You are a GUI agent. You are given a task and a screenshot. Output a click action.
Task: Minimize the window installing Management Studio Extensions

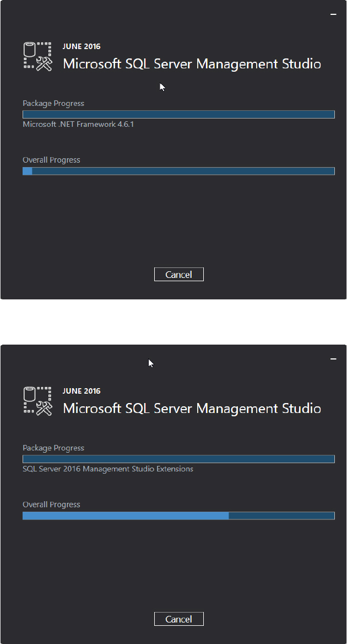tap(333, 359)
